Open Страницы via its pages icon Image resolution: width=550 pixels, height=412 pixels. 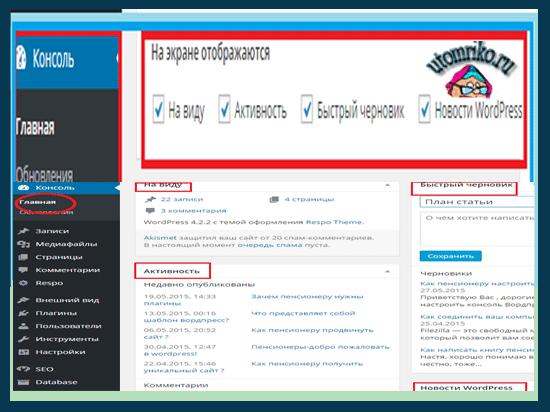coord(24,257)
